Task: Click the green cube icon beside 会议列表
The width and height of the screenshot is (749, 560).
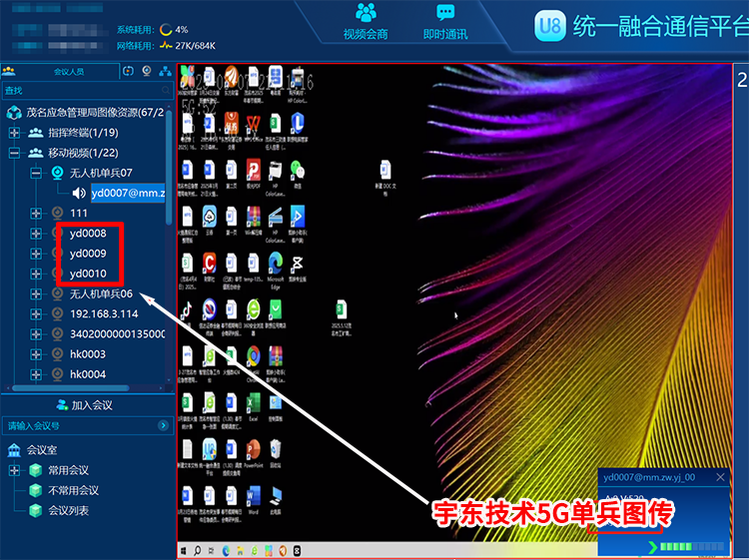Action: [x=35, y=510]
